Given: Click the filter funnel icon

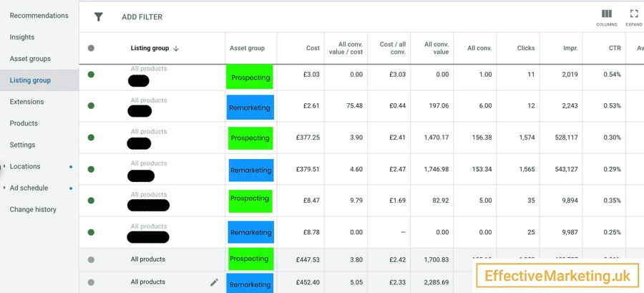Looking at the screenshot, I should 99,16.
